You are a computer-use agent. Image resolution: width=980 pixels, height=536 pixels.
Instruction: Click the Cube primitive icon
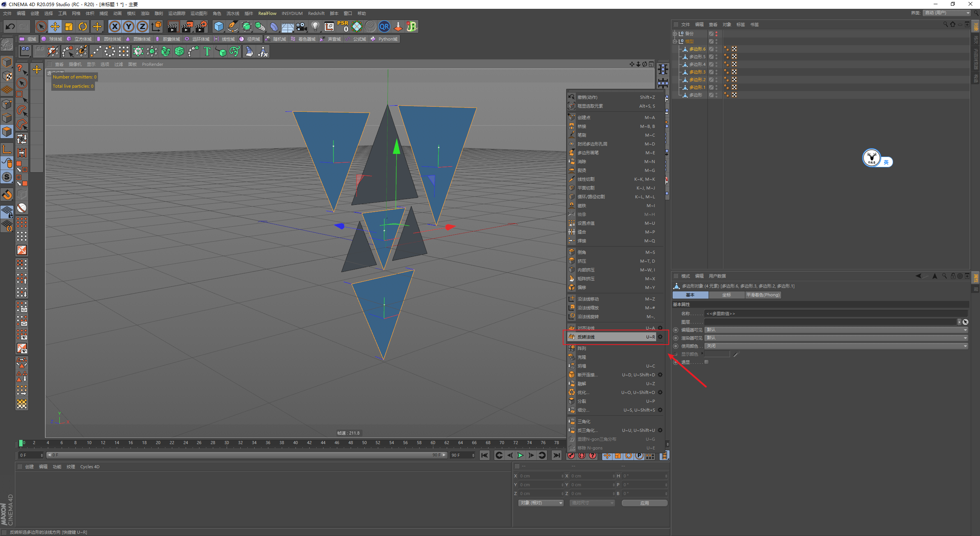tap(219, 26)
